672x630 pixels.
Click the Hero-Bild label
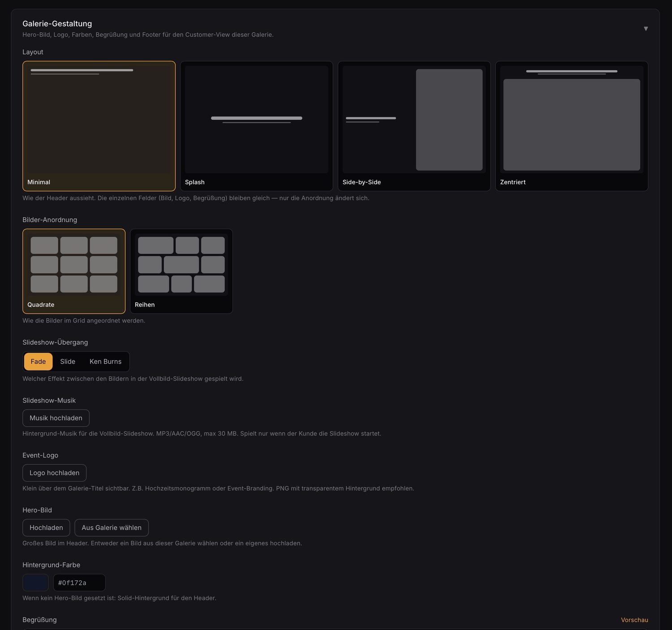pyautogui.click(x=37, y=510)
